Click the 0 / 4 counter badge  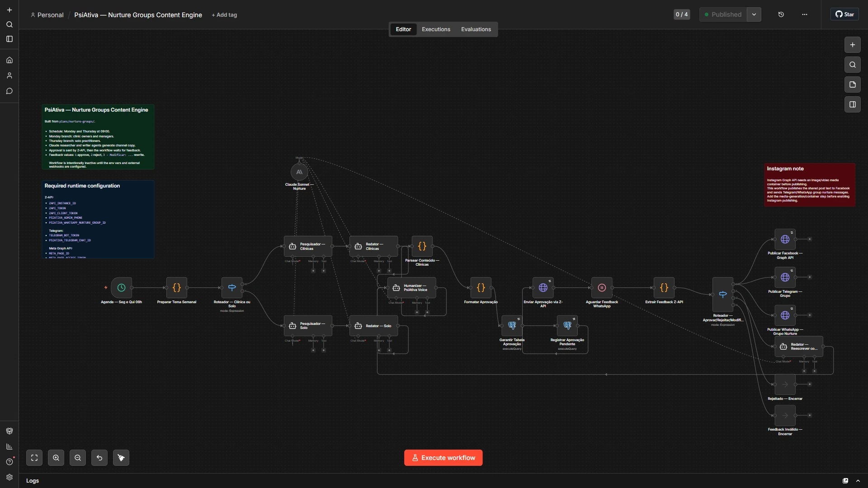682,14
